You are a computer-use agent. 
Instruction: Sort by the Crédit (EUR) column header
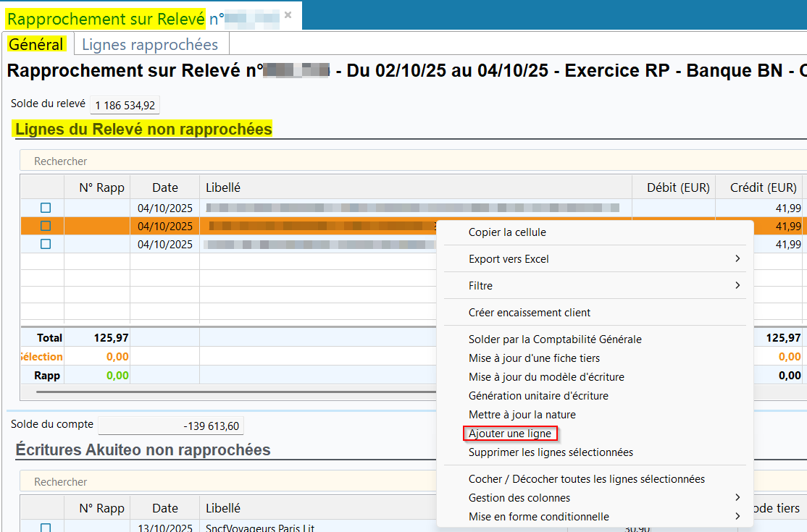pyautogui.click(x=758, y=187)
